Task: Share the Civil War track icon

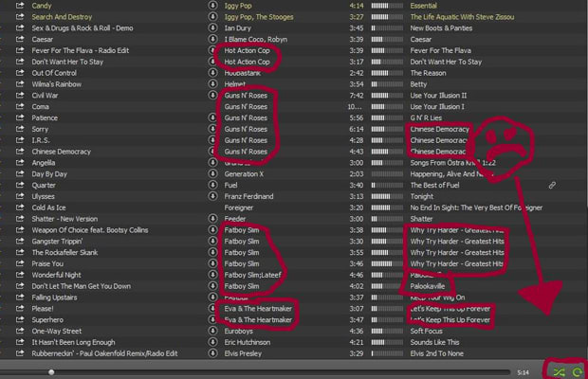Action: pyautogui.click(x=20, y=96)
